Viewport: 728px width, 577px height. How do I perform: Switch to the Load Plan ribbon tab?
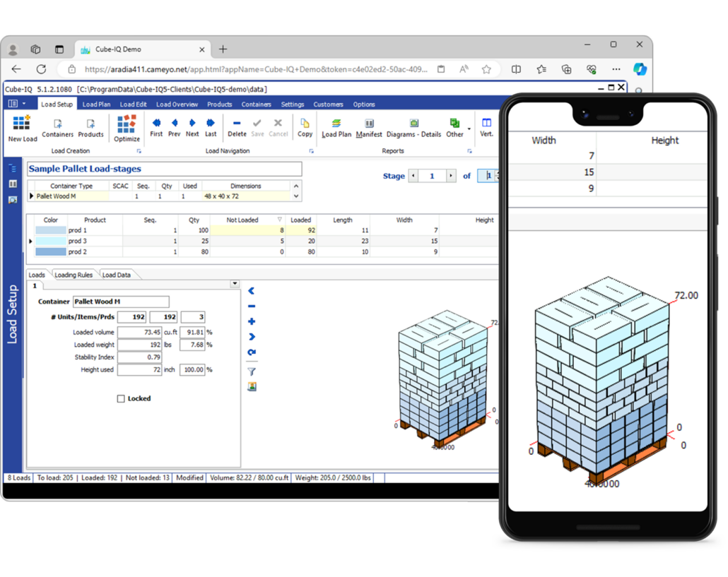tap(96, 105)
